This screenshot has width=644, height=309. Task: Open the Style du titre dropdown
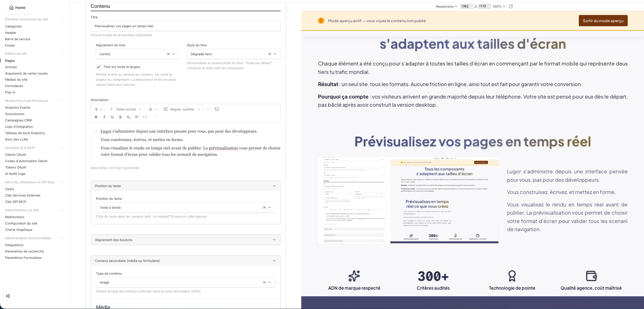[275, 54]
